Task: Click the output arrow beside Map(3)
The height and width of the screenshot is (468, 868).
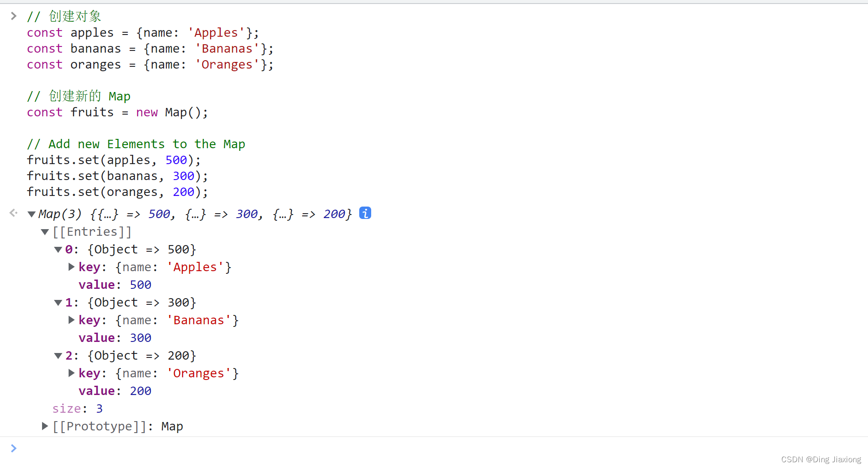Action: 14,213
